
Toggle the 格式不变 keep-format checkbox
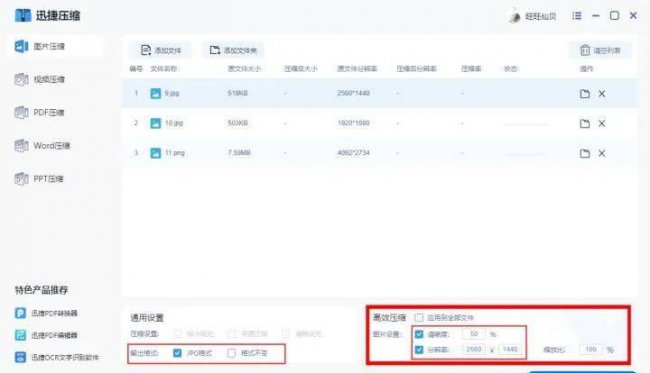tap(231, 353)
